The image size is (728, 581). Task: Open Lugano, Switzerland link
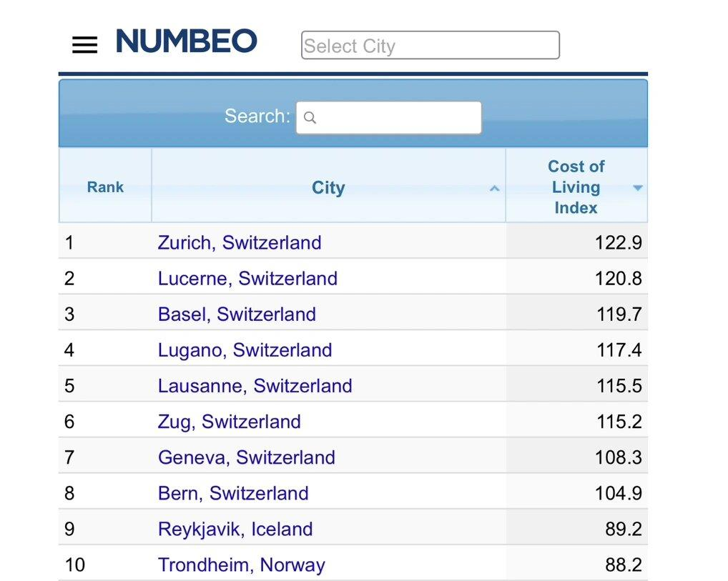point(245,350)
